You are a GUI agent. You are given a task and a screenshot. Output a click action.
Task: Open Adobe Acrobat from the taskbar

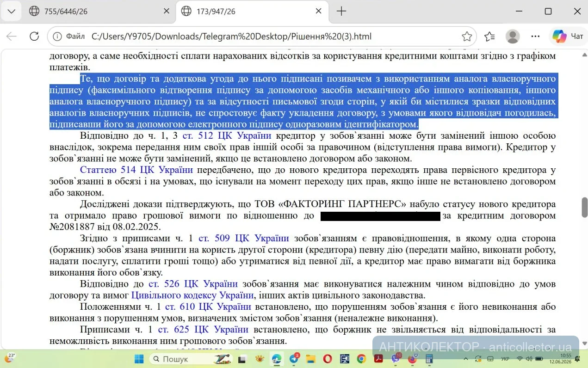(x=378, y=359)
